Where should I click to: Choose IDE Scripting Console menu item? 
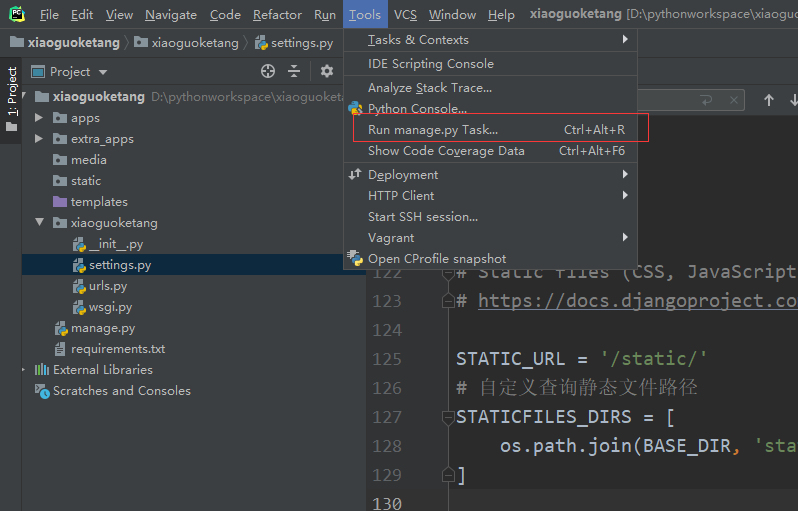click(490, 64)
